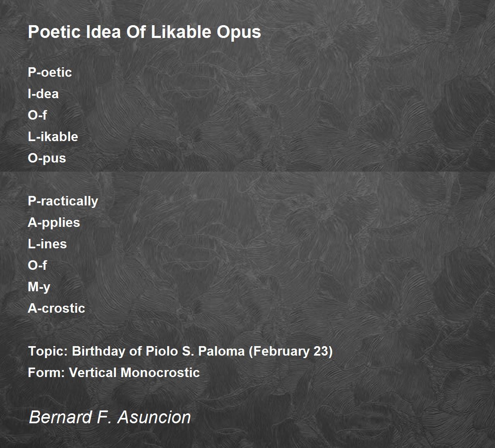The image size is (495, 448).
Task: Click the author name Bernard F. Asuncion
Action: tap(110, 417)
